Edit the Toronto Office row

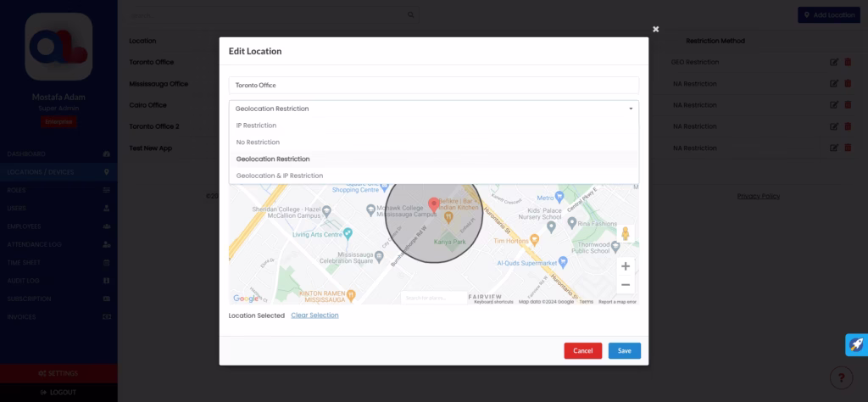pyautogui.click(x=834, y=62)
